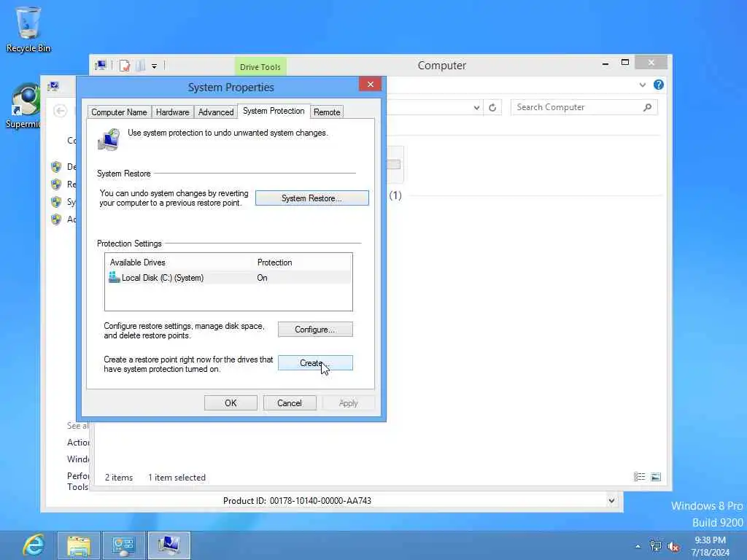Expand the chevron beside Product ID
747x560 pixels.
click(611, 500)
